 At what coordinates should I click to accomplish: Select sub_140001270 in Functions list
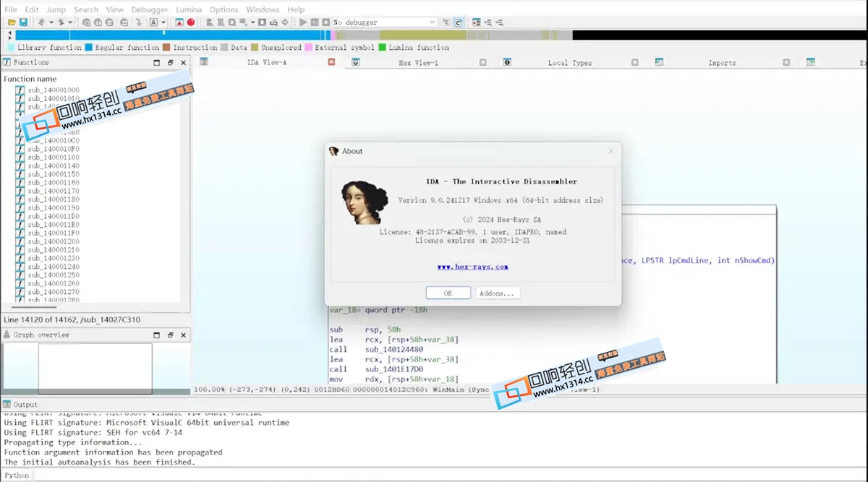pyautogui.click(x=54, y=292)
